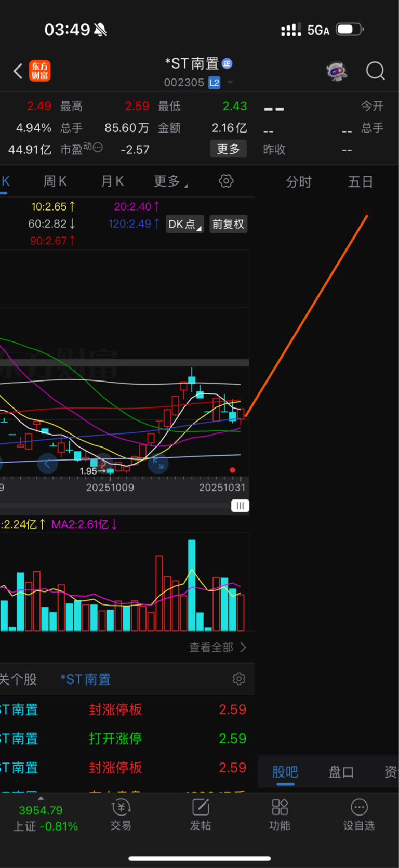Tap MA2:2.61亿 volume indicator label
399x868 pixels.
tap(84, 524)
